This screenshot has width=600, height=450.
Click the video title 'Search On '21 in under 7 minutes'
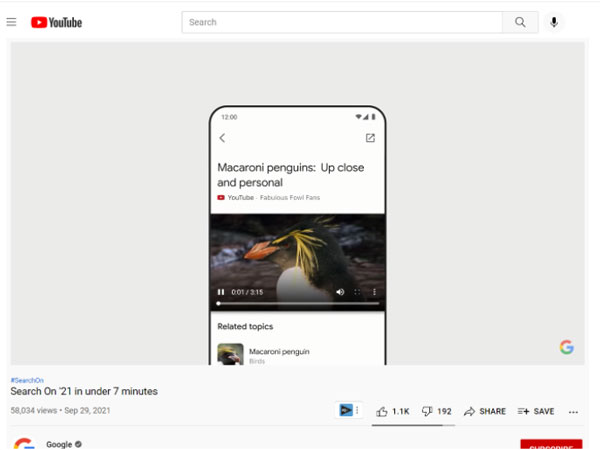(x=84, y=391)
